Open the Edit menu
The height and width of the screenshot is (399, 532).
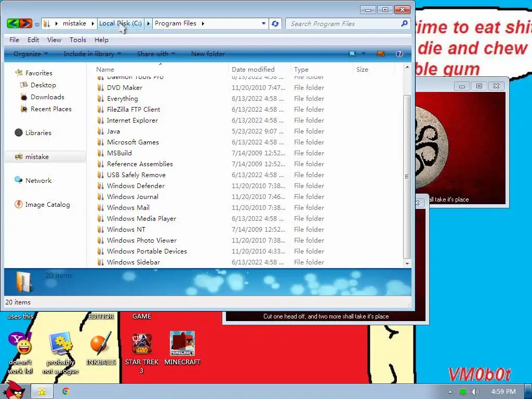(33, 39)
